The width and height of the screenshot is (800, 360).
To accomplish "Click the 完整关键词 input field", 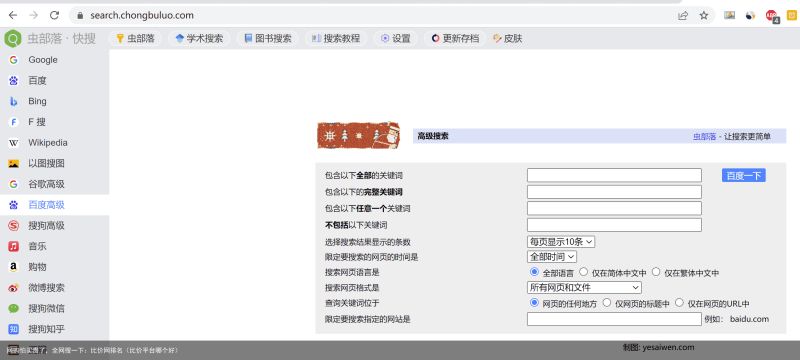I will coord(614,192).
